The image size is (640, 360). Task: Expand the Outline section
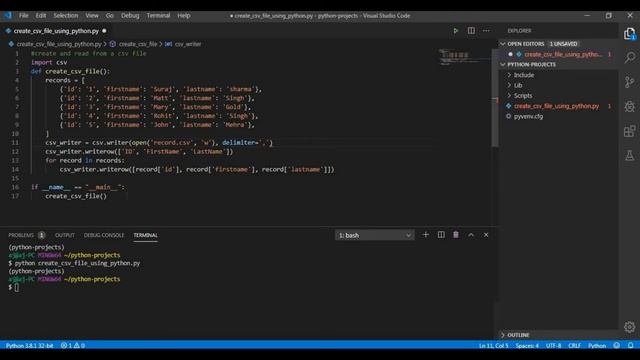point(518,335)
